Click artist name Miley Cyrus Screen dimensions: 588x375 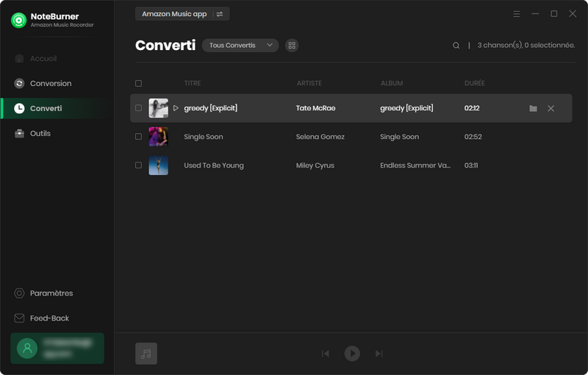(315, 165)
